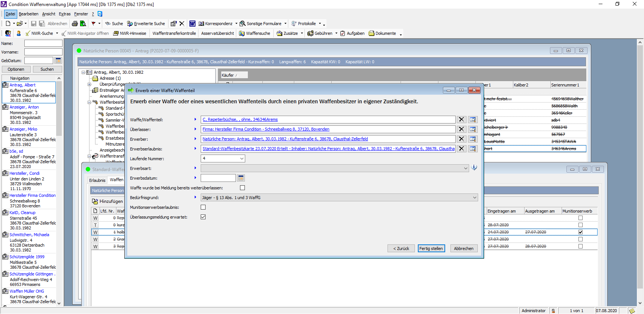Enable Munitionserwerbserlaubnis checkbox

(203, 207)
